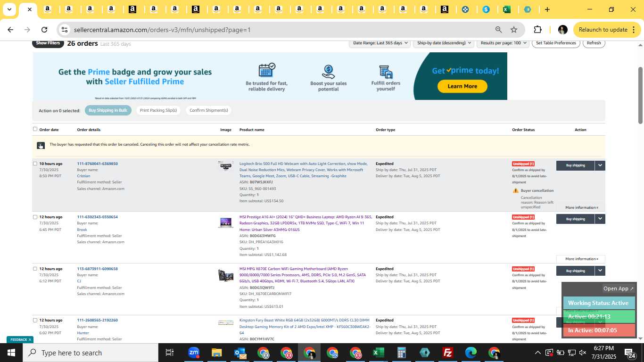644x362 pixels.
Task: Tick the select-all orders checkbox
Action: coord(35,129)
